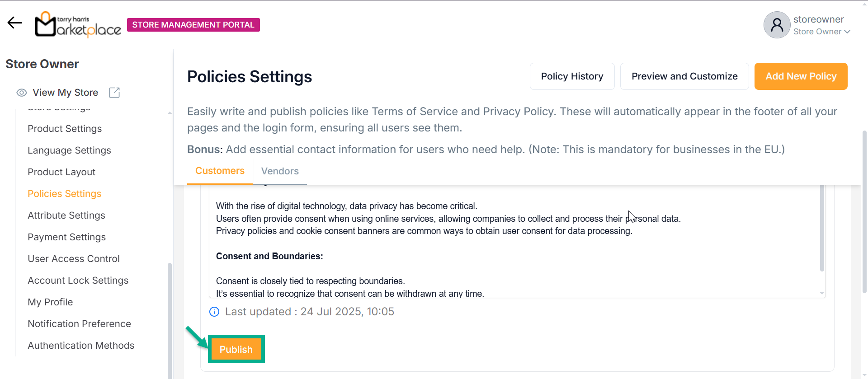Click the info icon near Last updated
The height and width of the screenshot is (379, 868).
click(x=214, y=312)
